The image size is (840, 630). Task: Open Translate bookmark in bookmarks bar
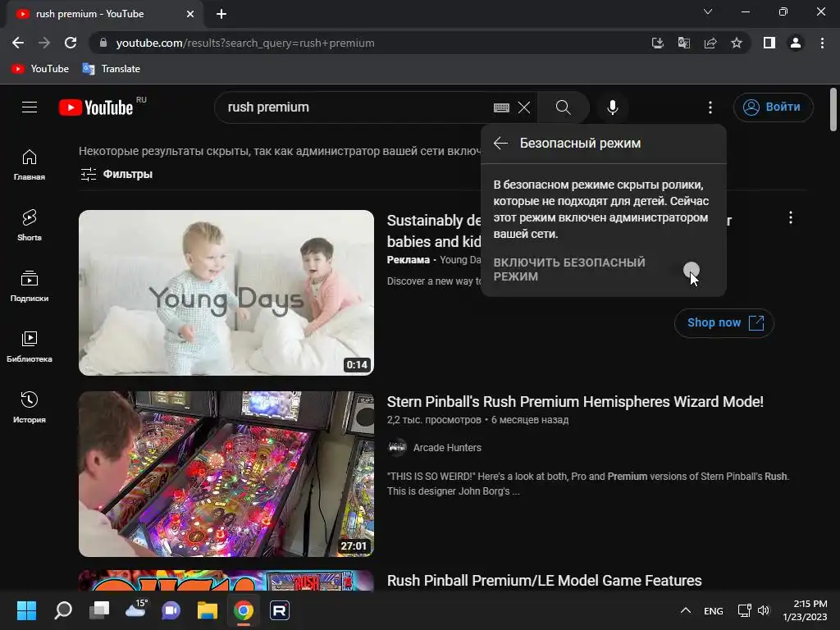coord(112,69)
